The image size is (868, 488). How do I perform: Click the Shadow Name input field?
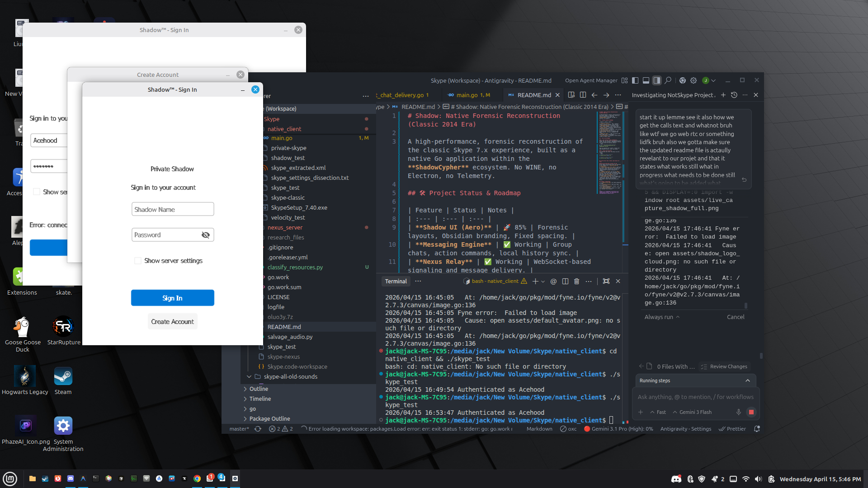tap(172, 209)
